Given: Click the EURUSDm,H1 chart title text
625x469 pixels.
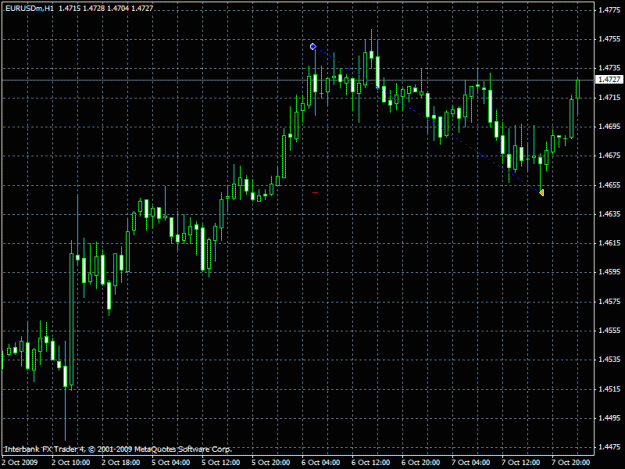Looking at the screenshot, I should pos(29,8).
